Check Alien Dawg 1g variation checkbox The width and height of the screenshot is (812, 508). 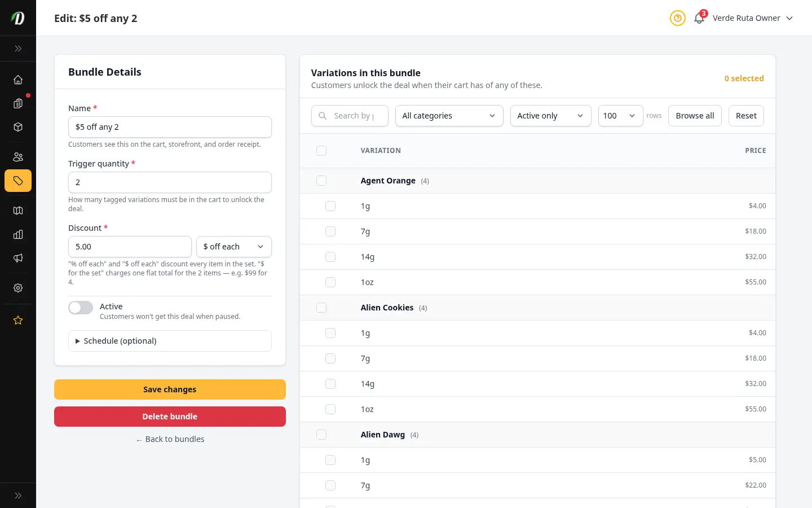[330, 460]
